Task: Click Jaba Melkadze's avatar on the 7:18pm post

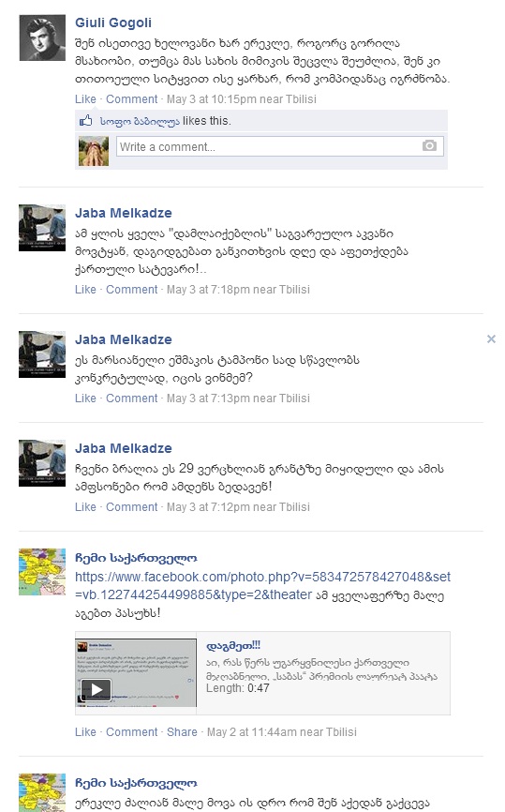Action: point(42,228)
